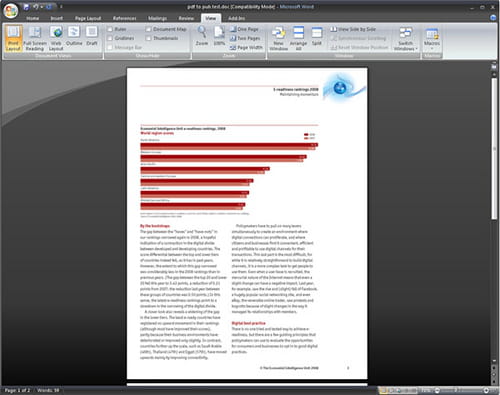This screenshot has height=395, width=500.
Task: Switch to Full Screen Reading view
Action: 35,38
